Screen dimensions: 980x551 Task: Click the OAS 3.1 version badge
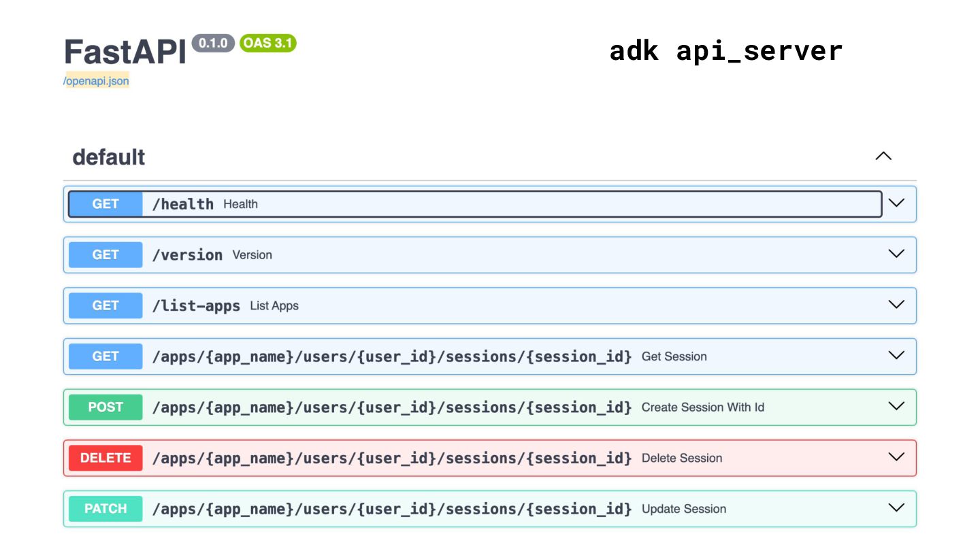coord(267,44)
